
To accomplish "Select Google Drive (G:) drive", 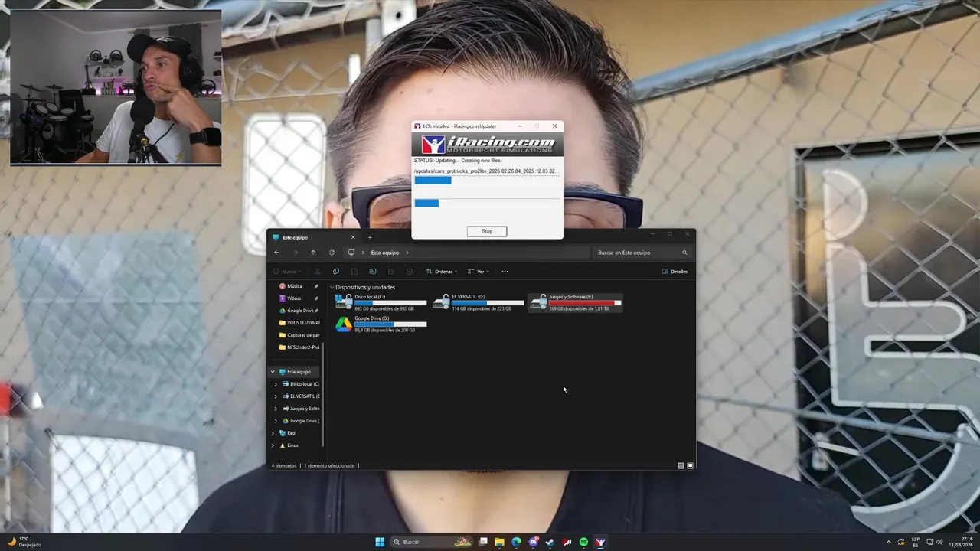I will click(381, 324).
